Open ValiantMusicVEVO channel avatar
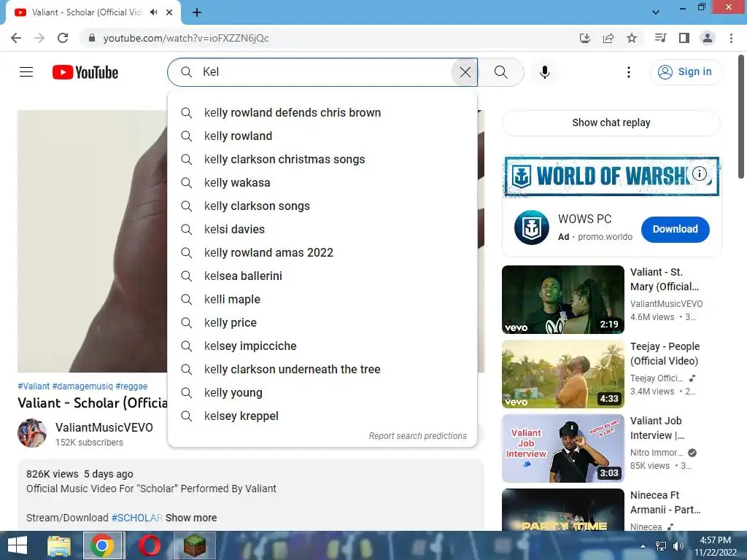The height and width of the screenshot is (560, 747). coord(32,433)
